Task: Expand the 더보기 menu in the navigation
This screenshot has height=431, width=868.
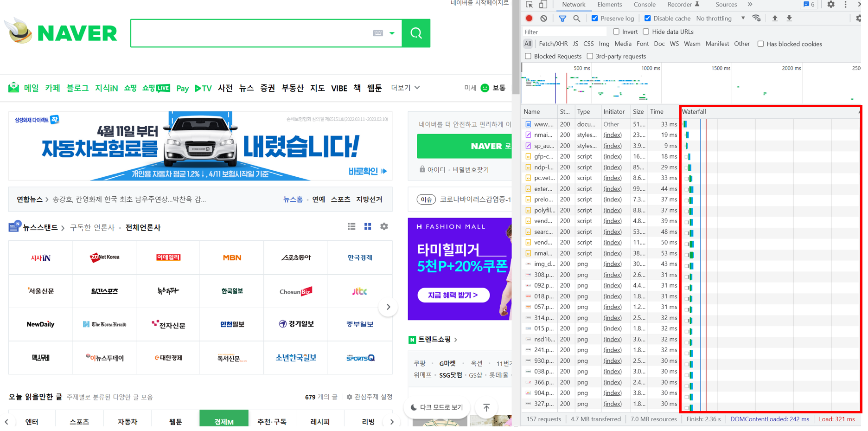Action: pyautogui.click(x=405, y=88)
